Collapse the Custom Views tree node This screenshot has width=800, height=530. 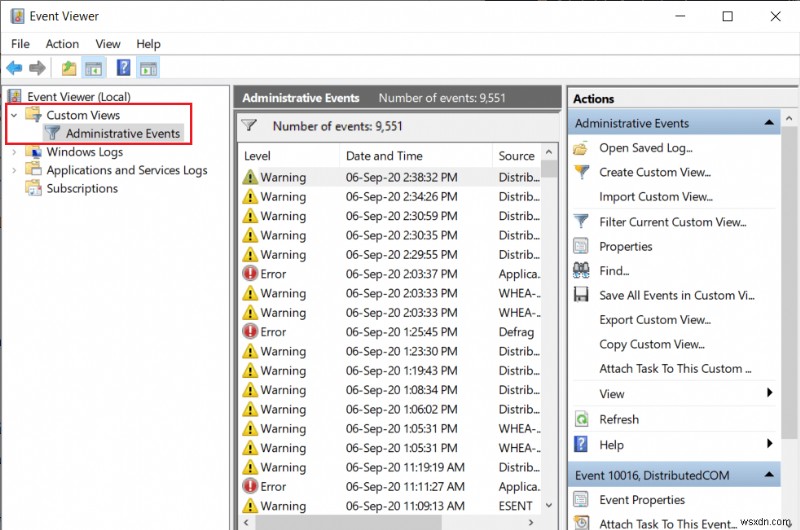(x=14, y=115)
